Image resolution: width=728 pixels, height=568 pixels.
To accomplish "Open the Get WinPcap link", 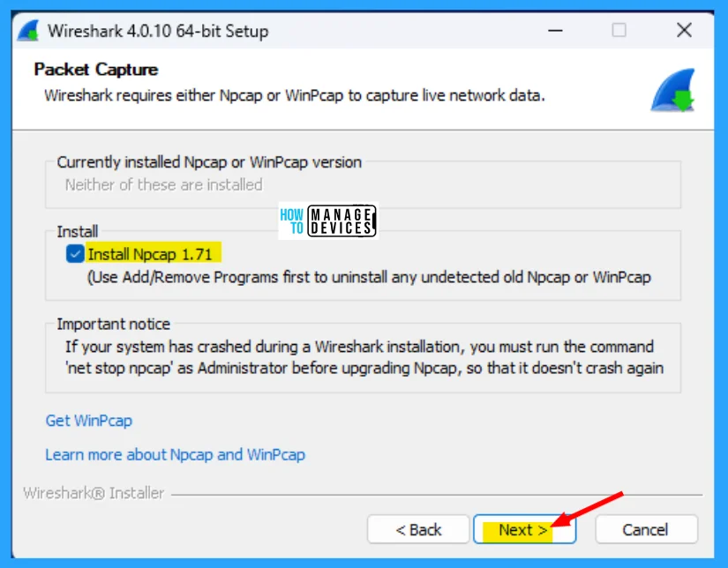I will 88,421.
